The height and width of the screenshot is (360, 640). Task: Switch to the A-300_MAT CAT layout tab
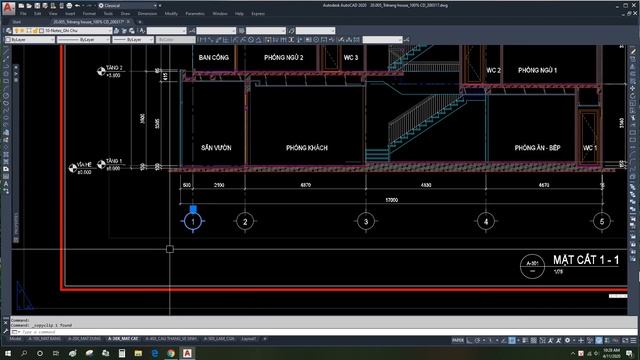tap(123, 339)
